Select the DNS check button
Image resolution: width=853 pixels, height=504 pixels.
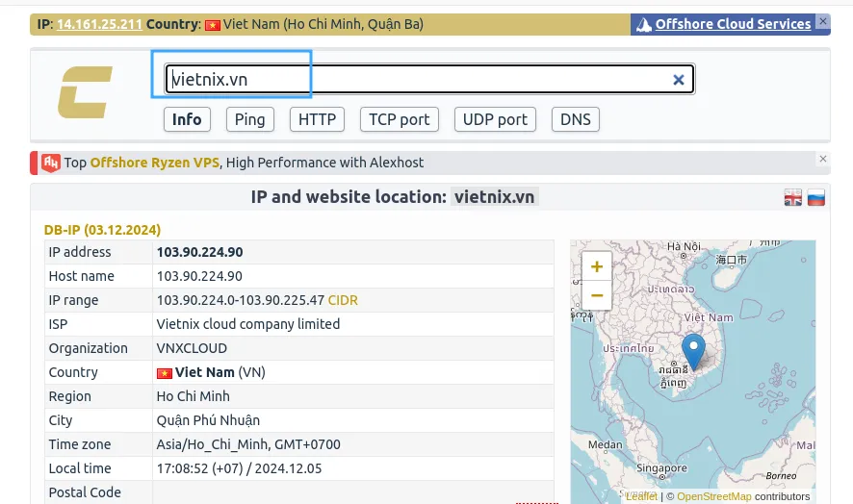[x=576, y=119]
